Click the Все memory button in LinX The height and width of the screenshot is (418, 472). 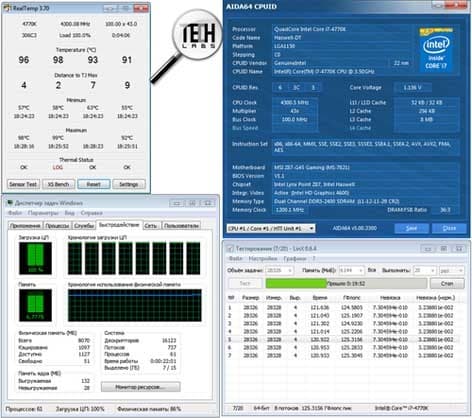[x=372, y=270]
